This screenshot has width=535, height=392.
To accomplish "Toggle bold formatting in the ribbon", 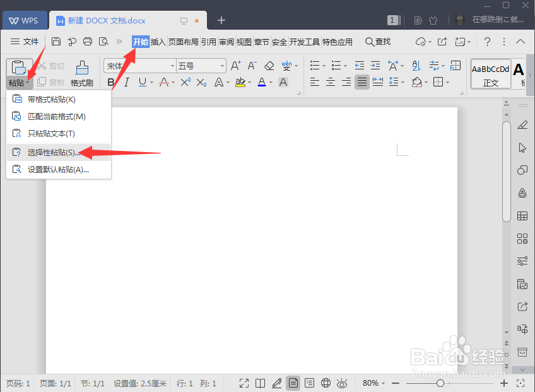I will pyautogui.click(x=110, y=81).
